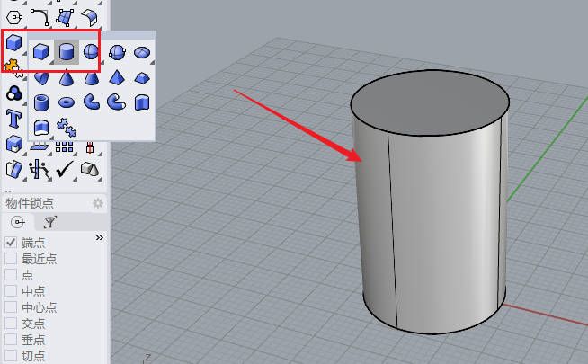Click the 物件锁点 panel title
This screenshot has height=364, width=588.
pos(30,203)
